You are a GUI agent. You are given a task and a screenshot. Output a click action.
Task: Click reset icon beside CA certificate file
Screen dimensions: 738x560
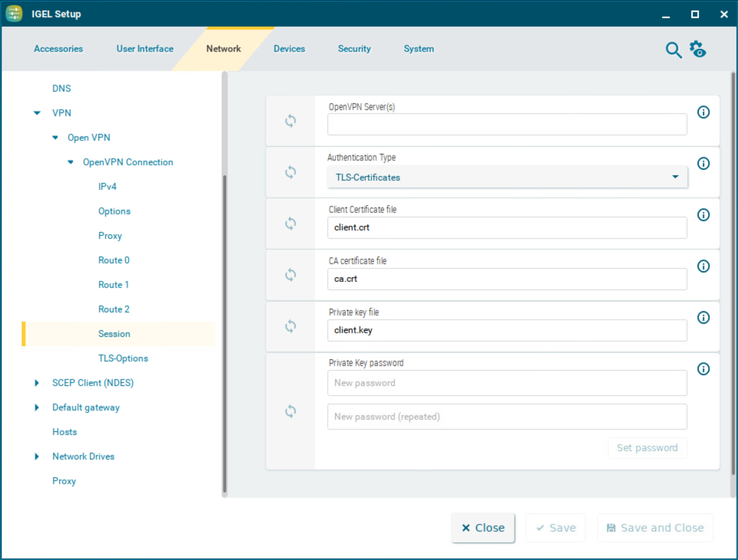pos(291,275)
